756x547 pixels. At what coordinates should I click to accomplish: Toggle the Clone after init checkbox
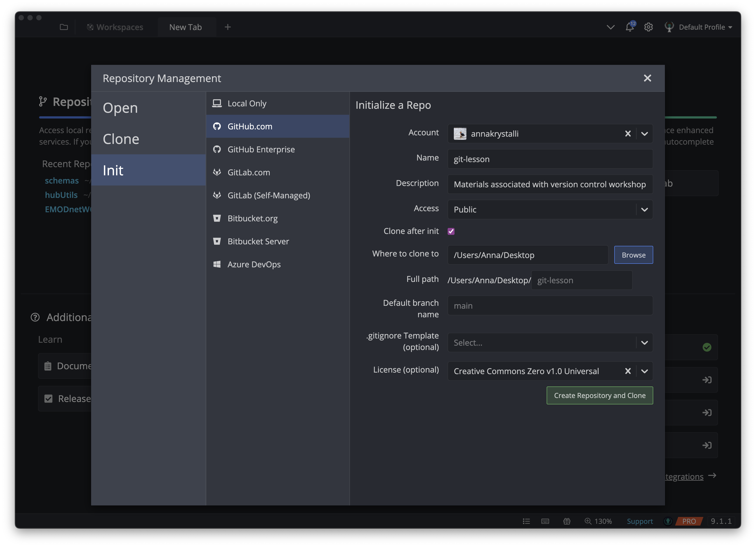pos(451,231)
